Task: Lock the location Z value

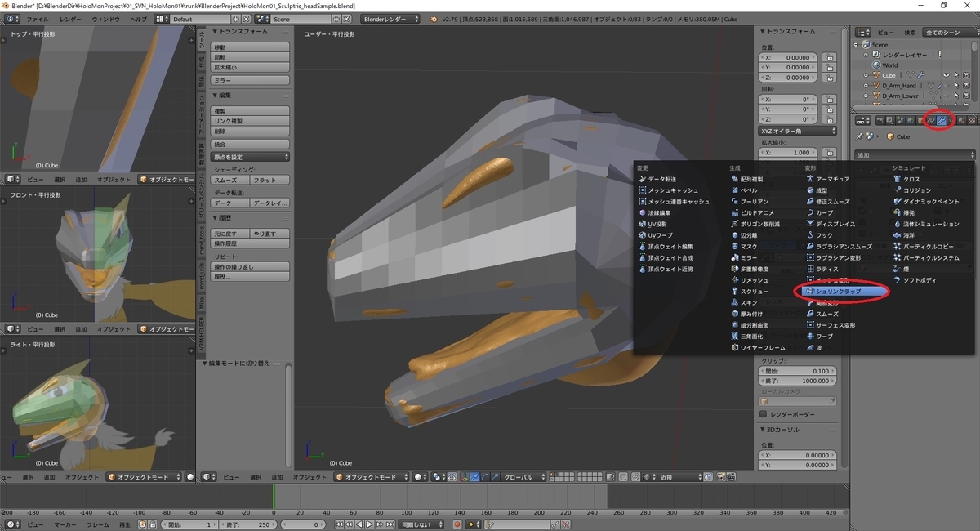Action: click(828, 78)
